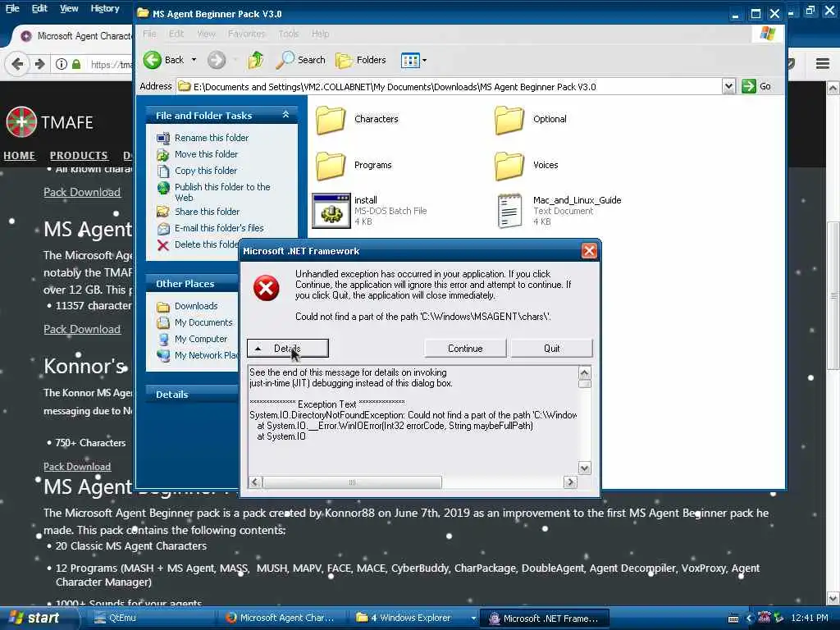The width and height of the screenshot is (840, 630).
Task: Open the Programs folder
Action: click(x=331, y=166)
